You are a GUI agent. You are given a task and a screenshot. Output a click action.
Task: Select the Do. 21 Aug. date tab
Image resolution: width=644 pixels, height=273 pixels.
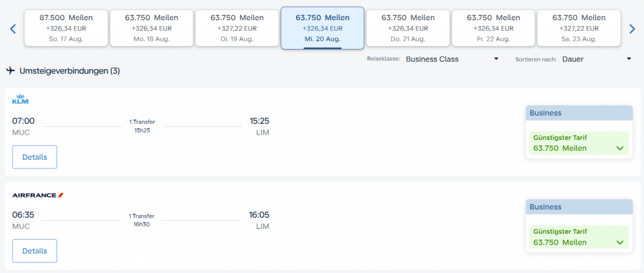point(408,28)
